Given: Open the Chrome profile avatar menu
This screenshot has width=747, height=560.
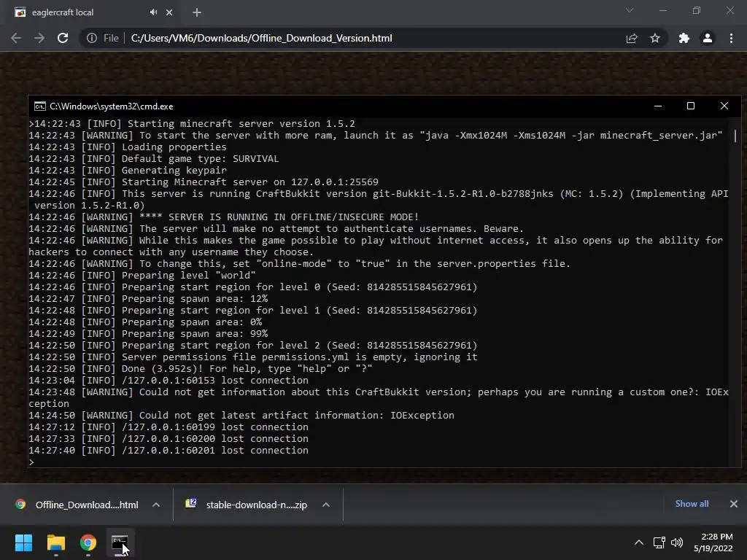Looking at the screenshot, I should (x=708, y=38).
